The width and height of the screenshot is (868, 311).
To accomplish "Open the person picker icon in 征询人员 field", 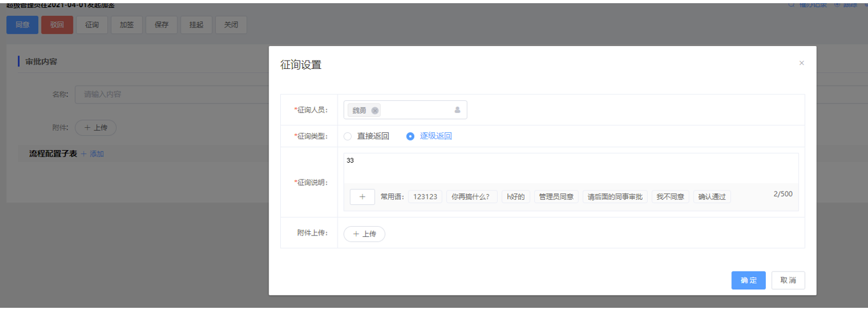I will click(457, 110).
